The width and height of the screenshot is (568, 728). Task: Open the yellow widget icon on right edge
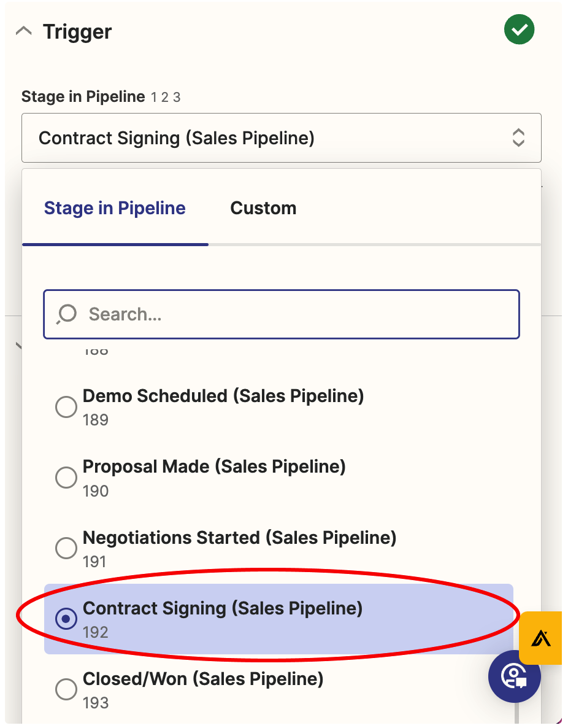(x=541, y=638)
